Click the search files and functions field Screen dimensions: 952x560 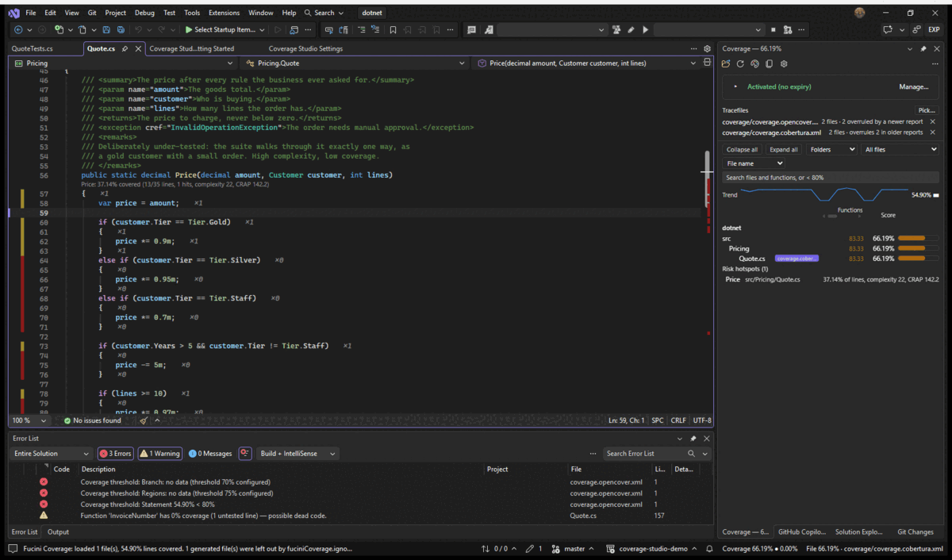pos(831,178)
